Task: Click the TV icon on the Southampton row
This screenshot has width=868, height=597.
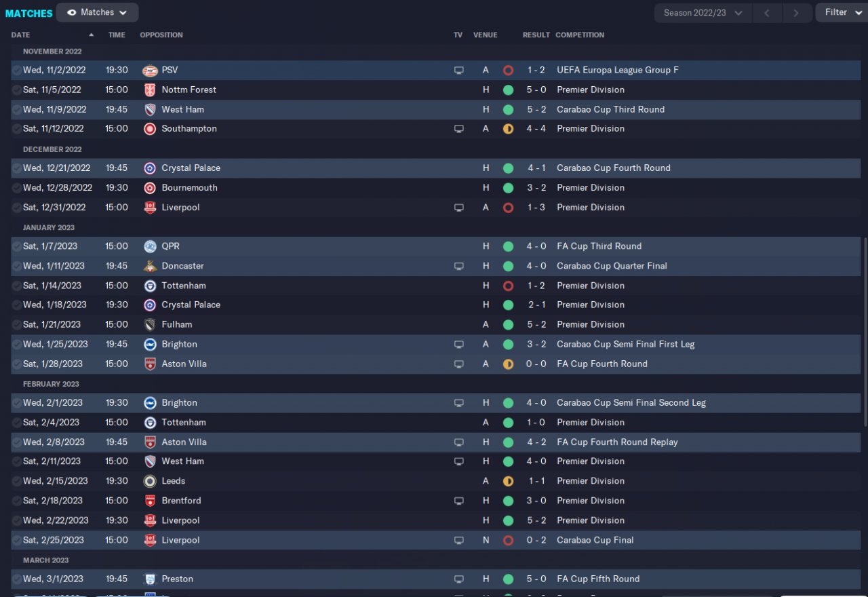Action: [x=459, y=129]
